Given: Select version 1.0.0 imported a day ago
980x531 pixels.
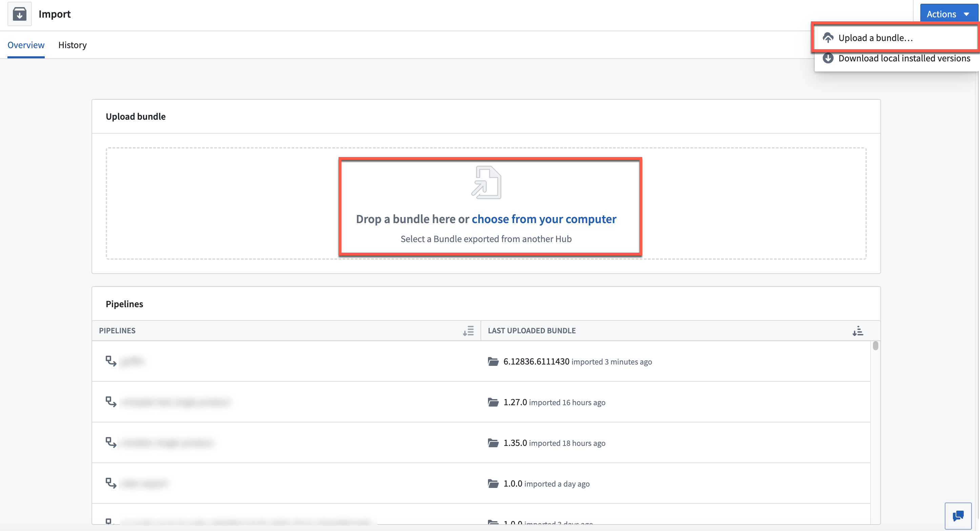Looking at the screenshot, I should (546, 484).
